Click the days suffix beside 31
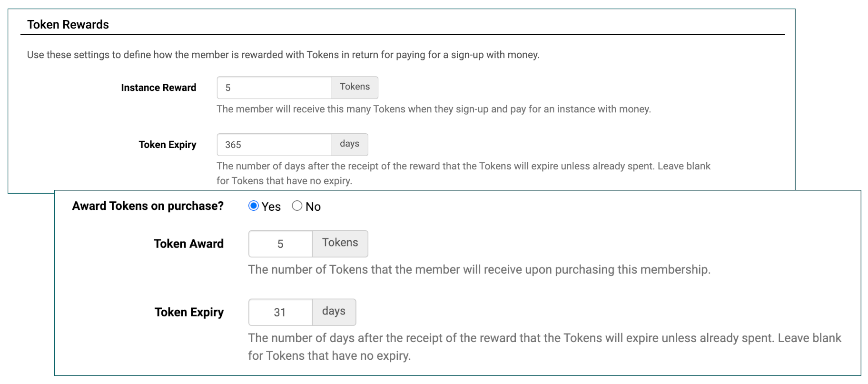868x384 pixels. [334, 312]
